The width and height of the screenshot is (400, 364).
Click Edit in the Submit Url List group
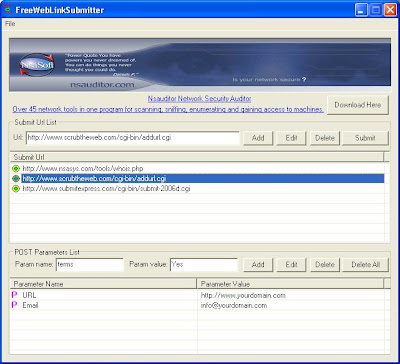tap(291, 138)
